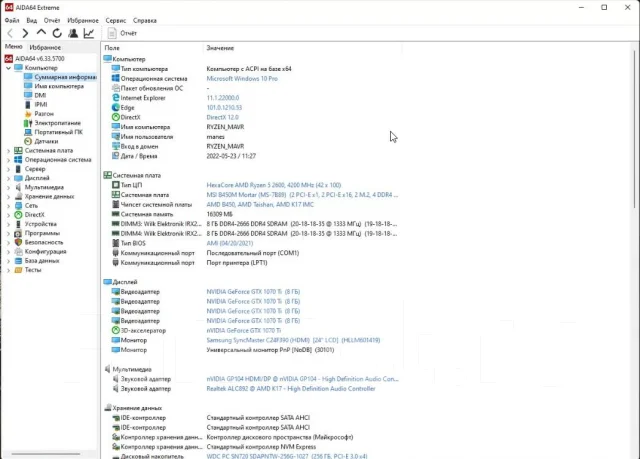The height and width of the screenshot is (459, 640).
Task: Click the Internet Explorer row icon
Action: click(116, 98)
